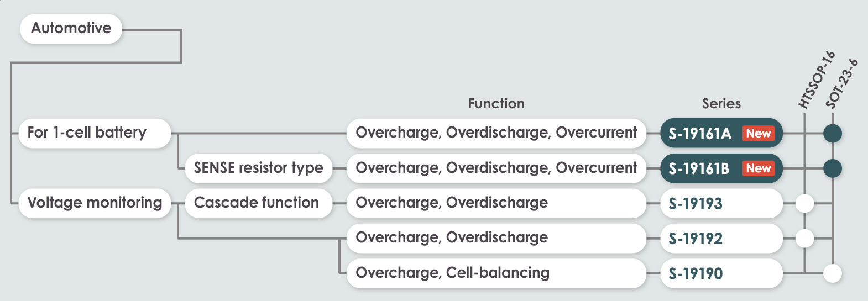Click the SOT-23-6 circle for S-19190
868x301 pixels.
[x=832, y=273]
